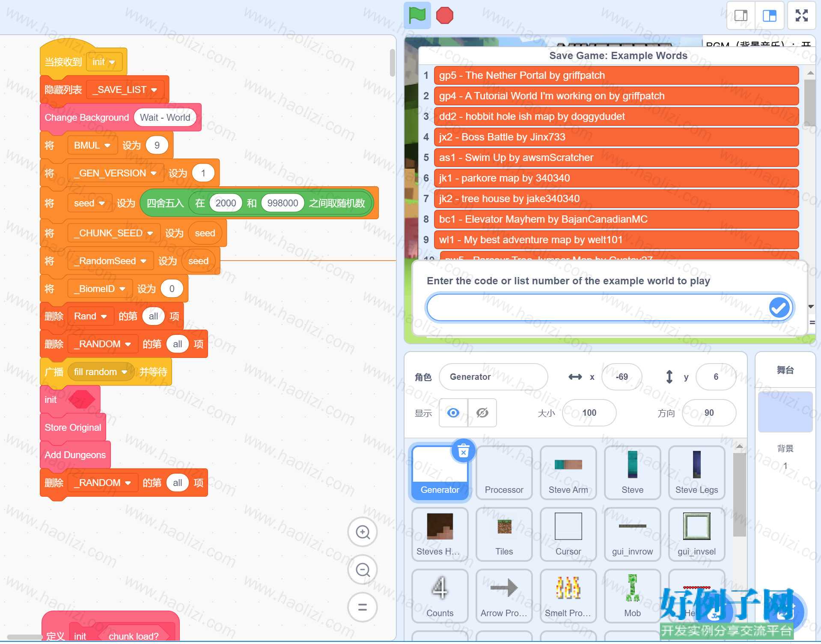Hide the sprite using crossed-eye icon
This screenshot has width=821, height=644.
pyautogui.click(x=482, y=413)
